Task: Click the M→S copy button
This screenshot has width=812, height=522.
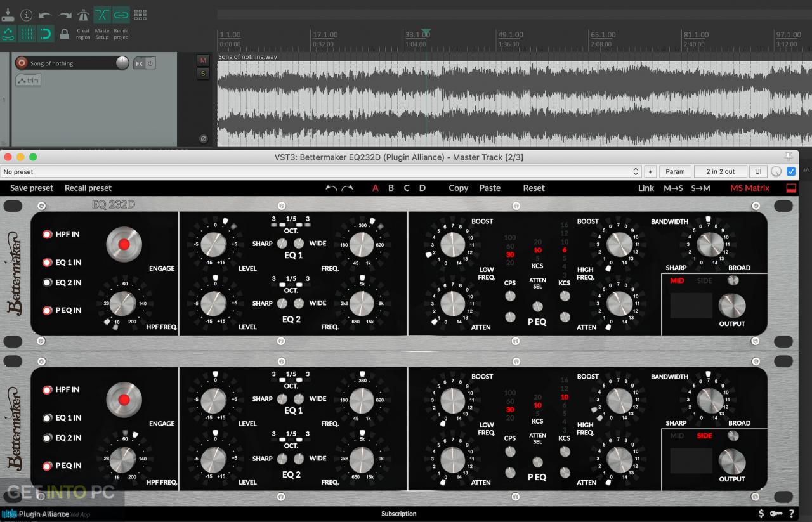Action: point(673,188)
